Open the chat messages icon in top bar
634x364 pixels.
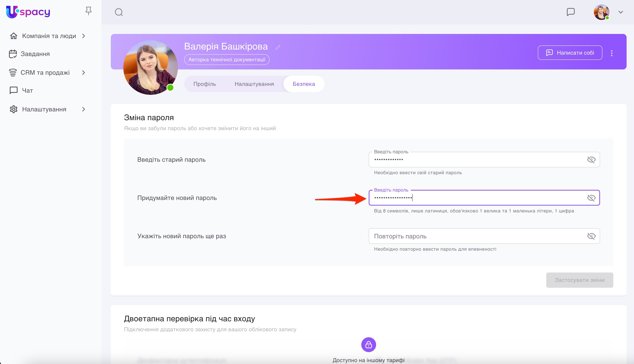pos(570,12)
